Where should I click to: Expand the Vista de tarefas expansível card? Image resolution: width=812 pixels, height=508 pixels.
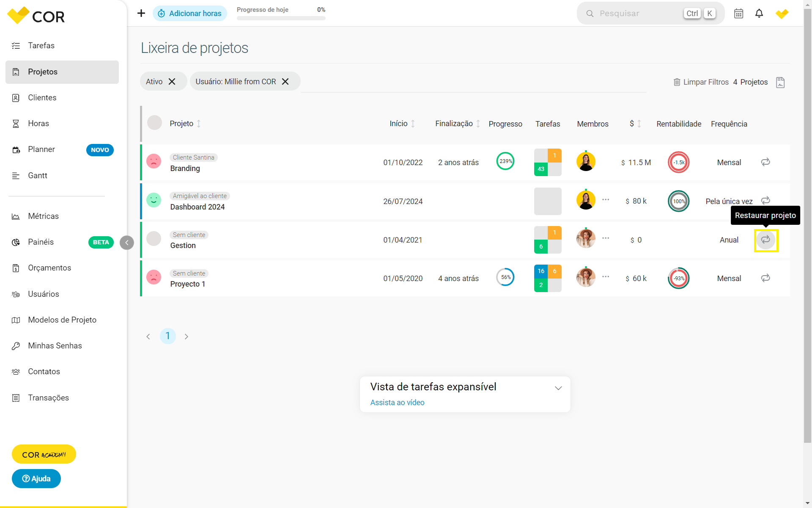point(558,388)
